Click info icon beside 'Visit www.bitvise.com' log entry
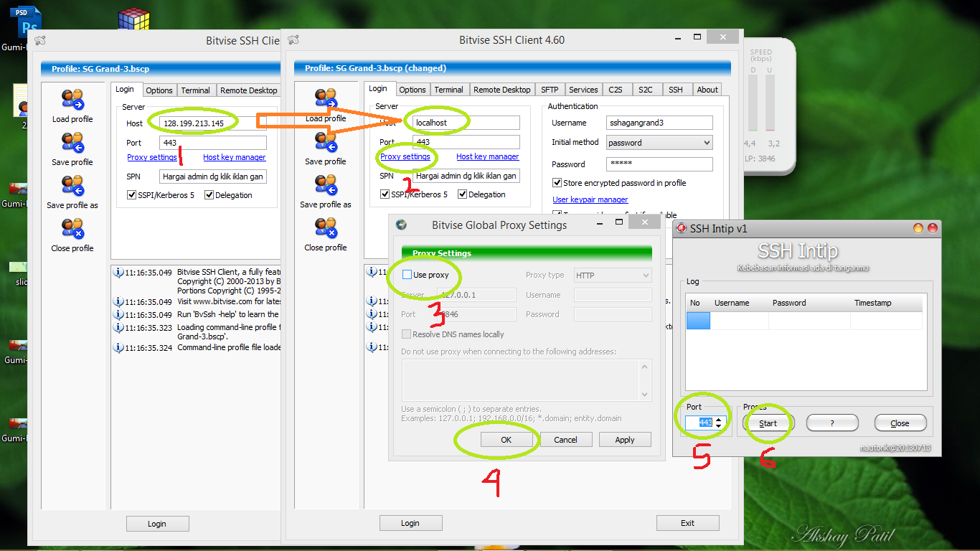Screen dimensions: 980x551 [118, 302]
